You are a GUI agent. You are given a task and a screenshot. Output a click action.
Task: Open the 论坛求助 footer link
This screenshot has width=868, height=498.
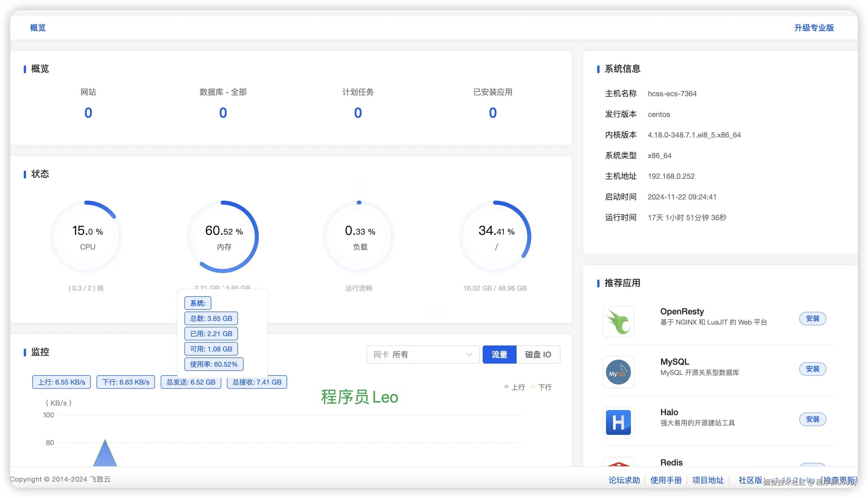pyautogui.click(x=624, y=480)
